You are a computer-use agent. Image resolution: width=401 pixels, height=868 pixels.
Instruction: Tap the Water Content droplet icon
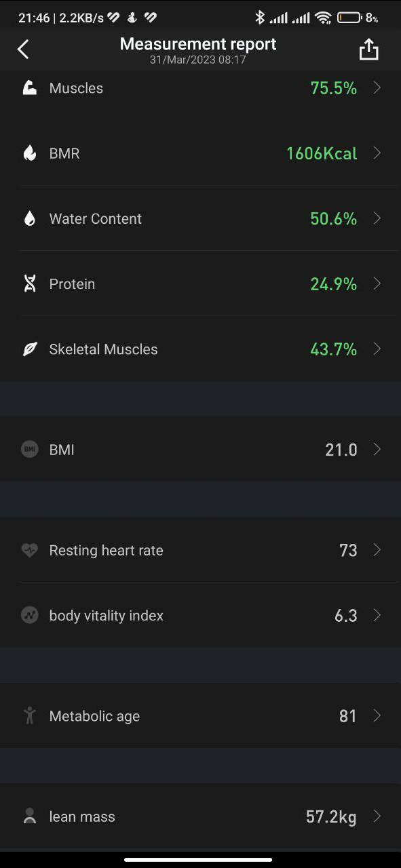[x=29, y=218]
